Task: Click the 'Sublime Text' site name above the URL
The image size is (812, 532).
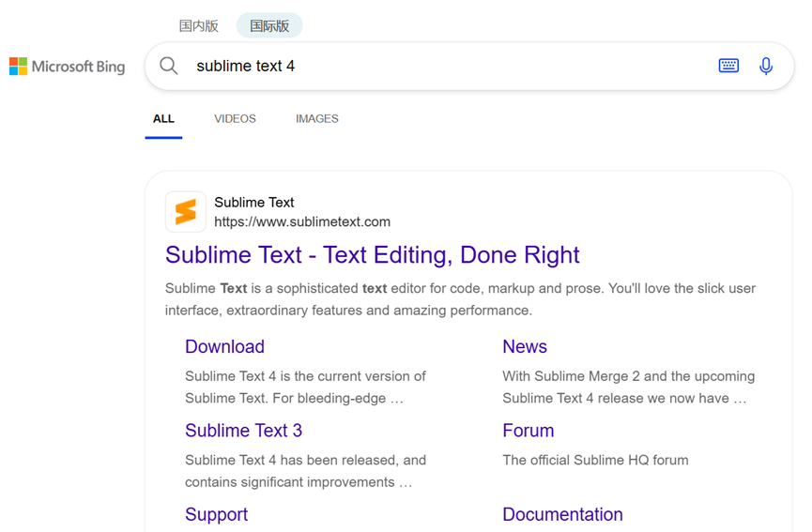Action: click(x=254, y=203)
